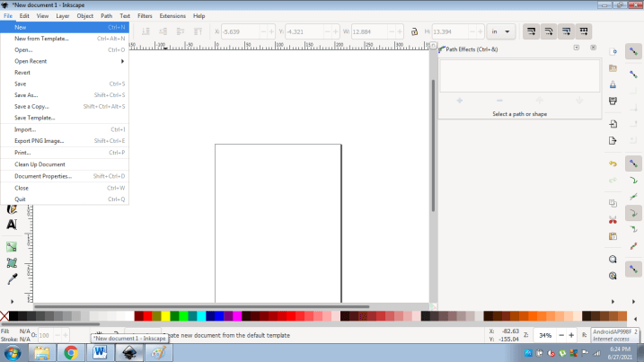This screenshot has width=644, height=362.
Task: Select the Gradient tool
Action: pyautogui.click(x=12, y=246)
